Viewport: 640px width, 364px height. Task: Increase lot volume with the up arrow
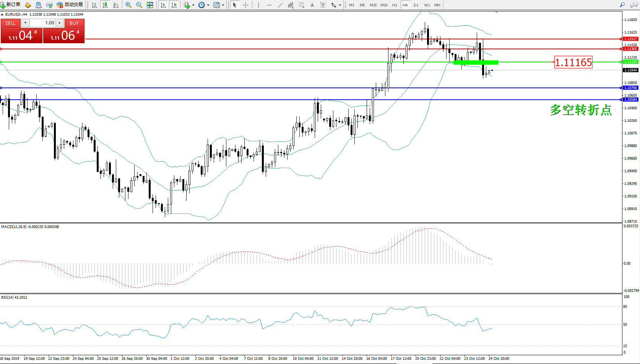tap(60, 23)
